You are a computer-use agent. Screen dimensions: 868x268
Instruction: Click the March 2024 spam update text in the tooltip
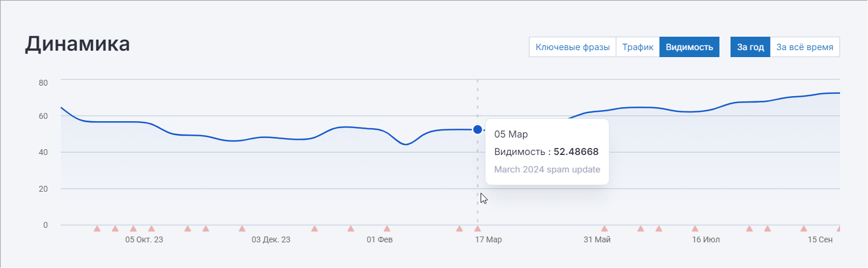point(546,170)
